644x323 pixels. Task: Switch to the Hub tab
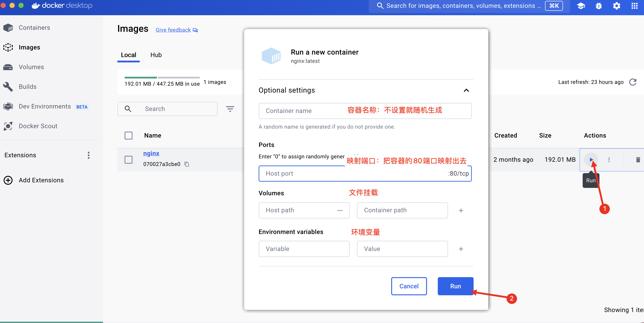coord(156,55)
